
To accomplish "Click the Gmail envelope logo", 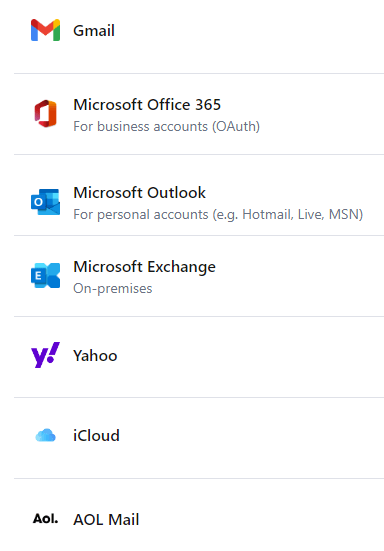I will coord(45,30).
